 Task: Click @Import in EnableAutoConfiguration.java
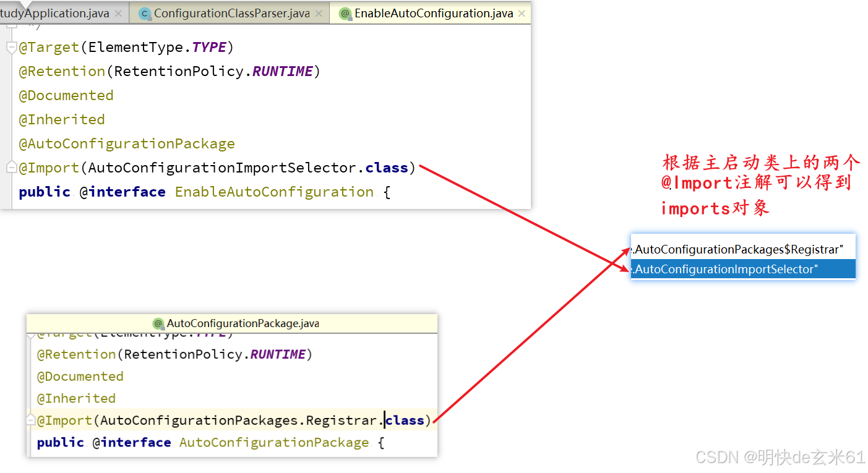49,168
